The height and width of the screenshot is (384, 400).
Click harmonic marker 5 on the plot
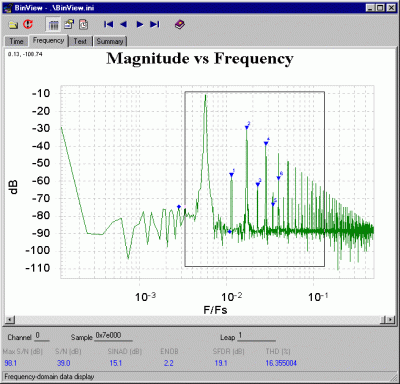tap(273, 204)
